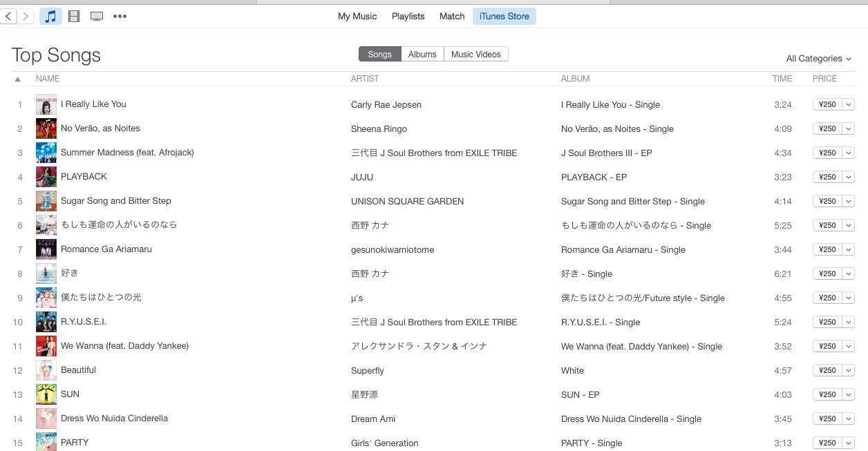The height and width of the screenshot is (451, 868).
Task: Select the Songs segment button
Action: (x=379, y=54)
